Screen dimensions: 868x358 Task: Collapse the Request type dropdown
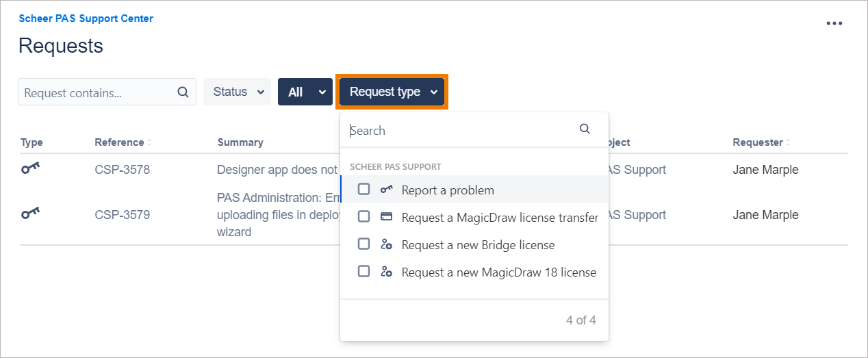[392, 92]
